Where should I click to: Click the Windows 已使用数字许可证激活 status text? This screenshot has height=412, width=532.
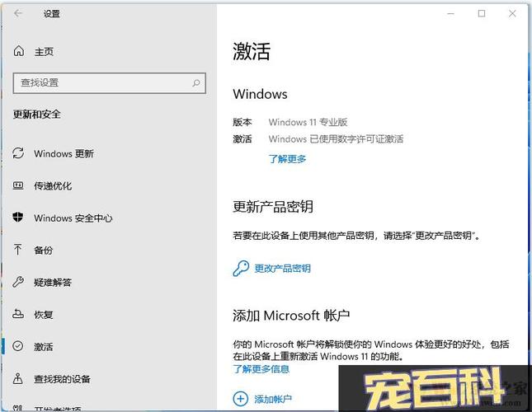point(336,139)
